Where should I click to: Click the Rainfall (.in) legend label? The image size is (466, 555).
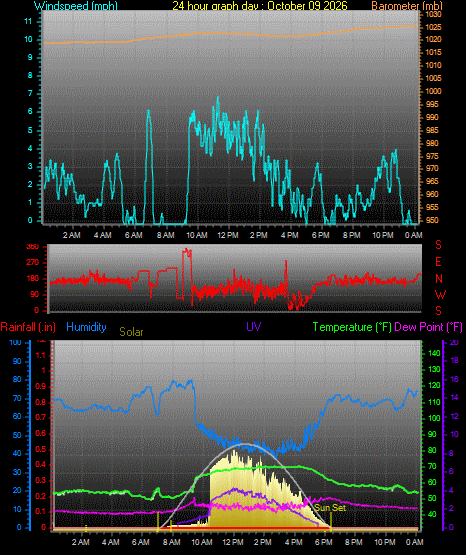tap(28, 327)
